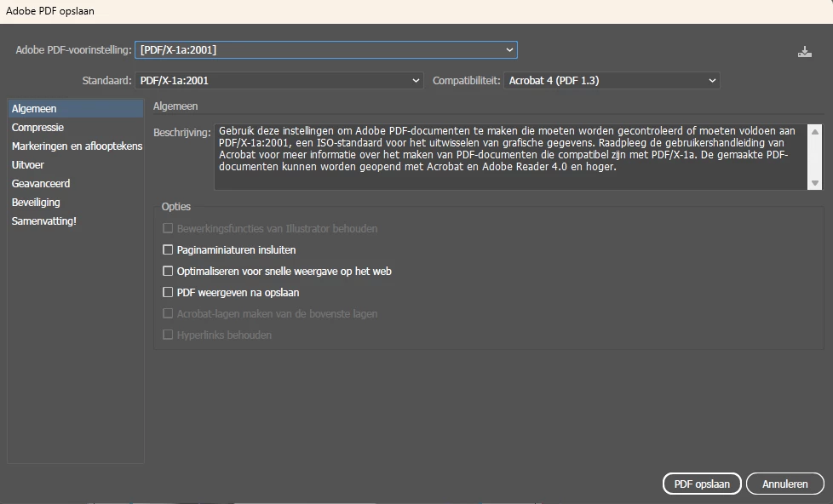Viewport: 833px width, 504px height.
Task: Open Markeringen en aflooptekens section
Action: (77, 146)
